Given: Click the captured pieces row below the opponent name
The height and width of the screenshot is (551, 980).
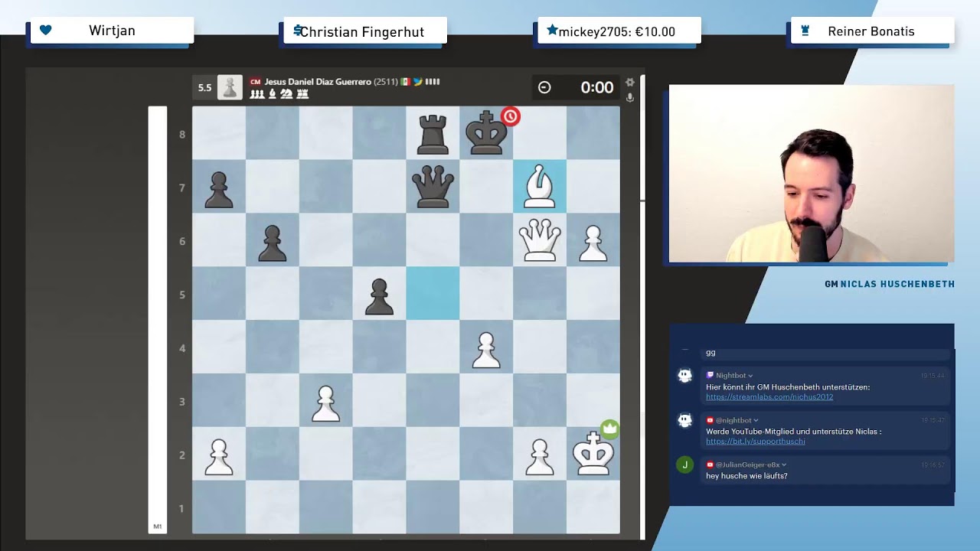Looking at the screenshot, I should [x=279, y=94].
